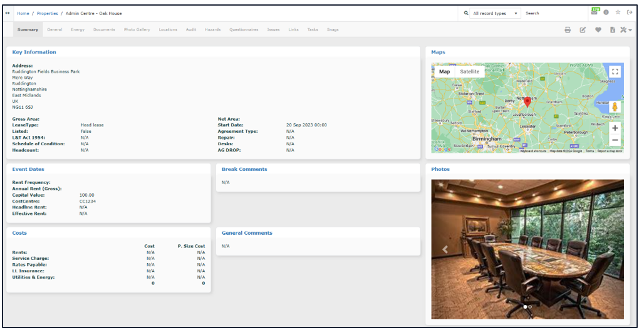Click the Keyboard shortcuts link on map
Viewport: 644px width, 335px height.
(533, 151)
